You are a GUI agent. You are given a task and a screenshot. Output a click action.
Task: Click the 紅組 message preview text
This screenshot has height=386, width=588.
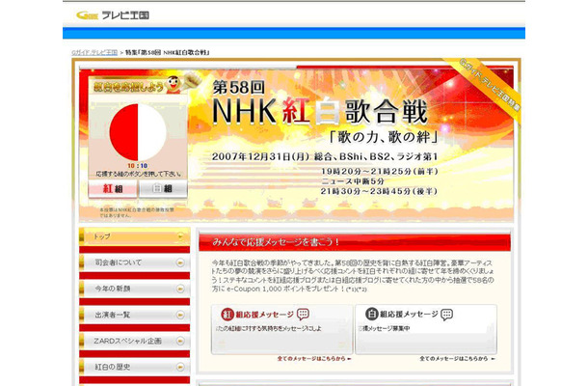269,328
